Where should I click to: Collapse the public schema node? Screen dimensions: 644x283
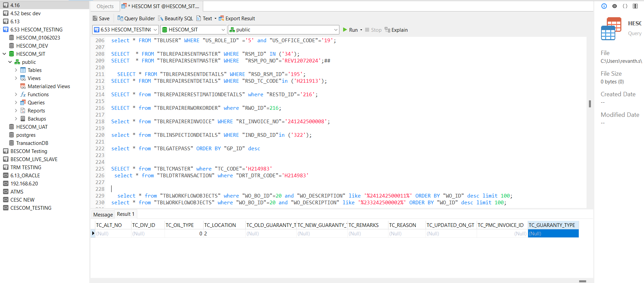click(10, 62)
